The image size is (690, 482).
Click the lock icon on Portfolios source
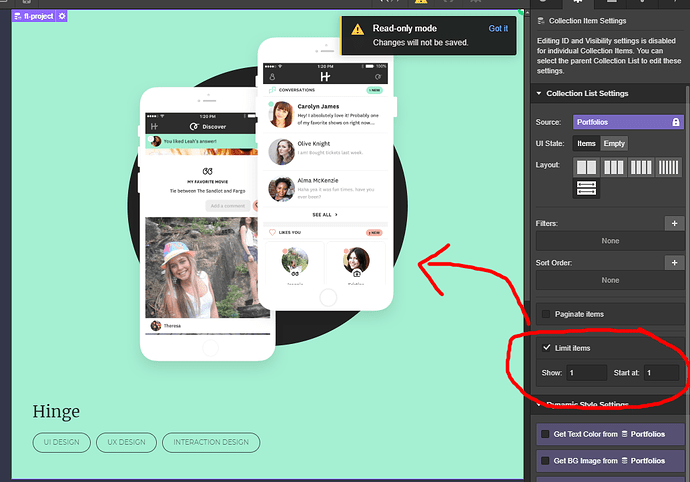tap(676, 122)
